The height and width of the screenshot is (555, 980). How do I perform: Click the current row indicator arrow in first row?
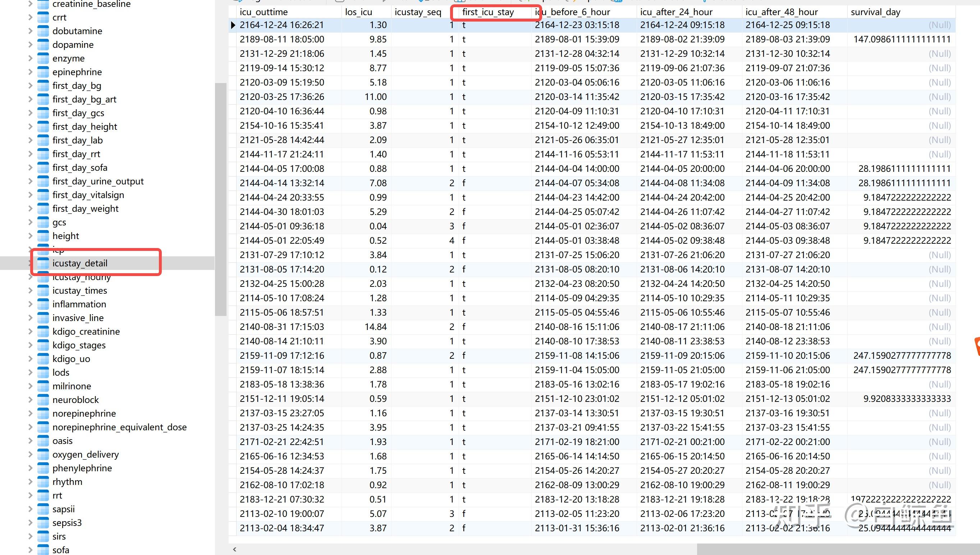click(x=233, y=25)
